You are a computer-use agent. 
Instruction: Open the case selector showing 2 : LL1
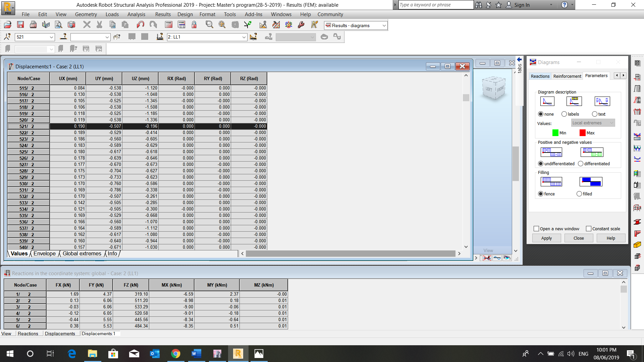point(244,37)
